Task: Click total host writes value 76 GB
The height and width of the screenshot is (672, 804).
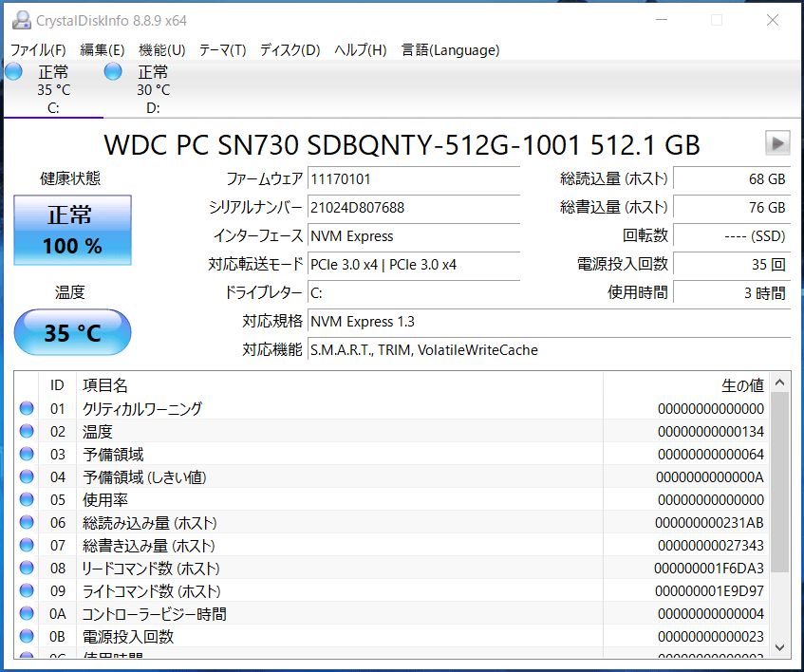Action: coord(732,208)
